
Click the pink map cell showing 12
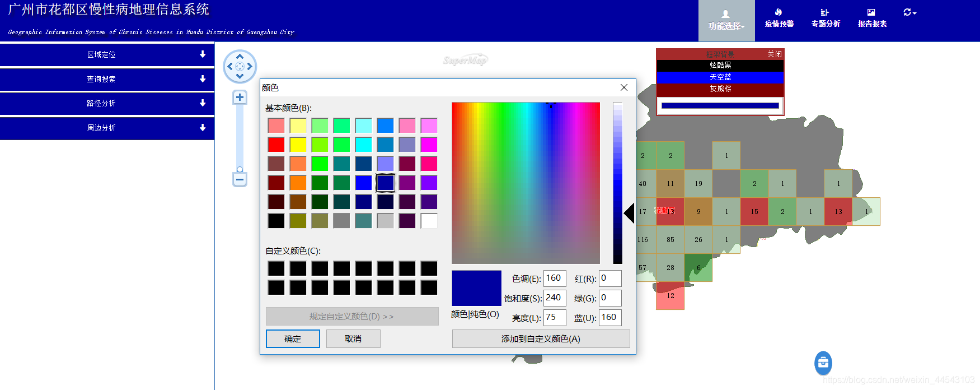click(670, 295)
